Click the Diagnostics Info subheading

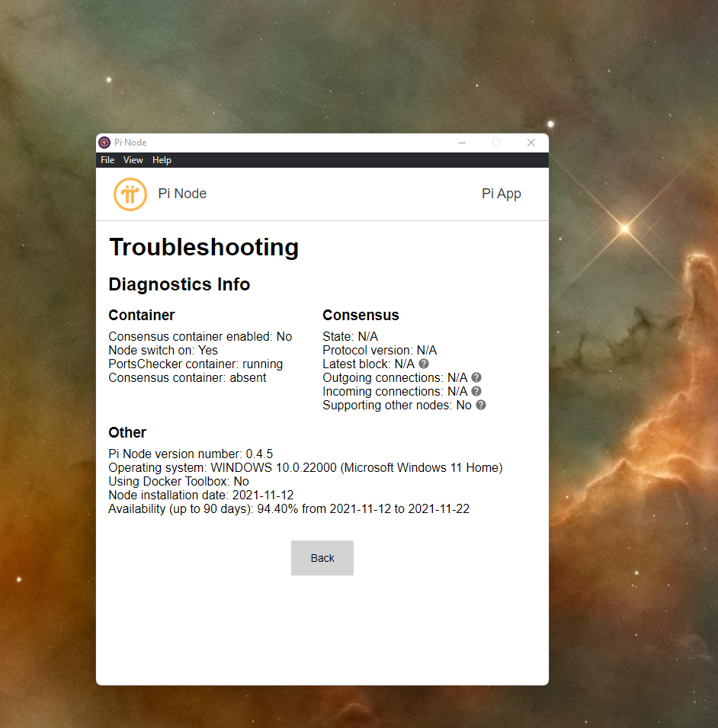point(179,284)
